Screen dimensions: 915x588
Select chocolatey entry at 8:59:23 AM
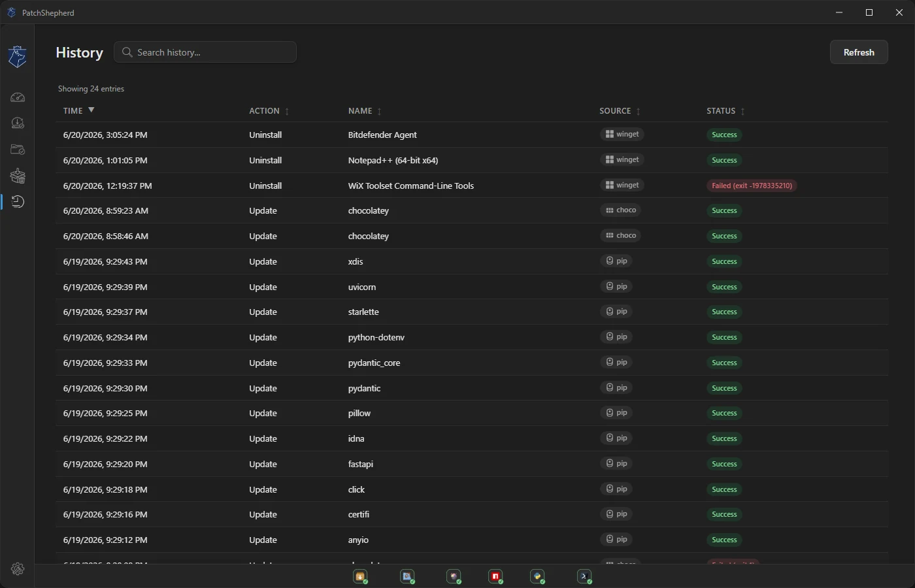[368, 210]
